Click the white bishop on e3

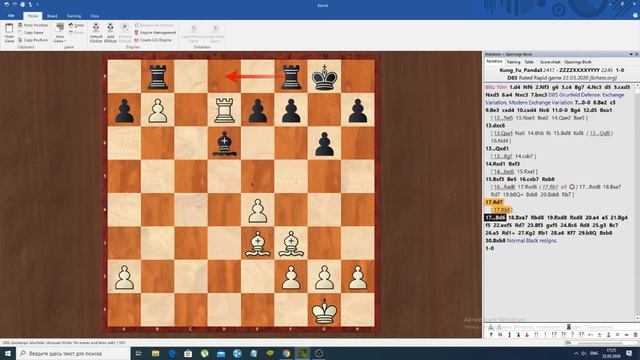(x=258, y=244)
